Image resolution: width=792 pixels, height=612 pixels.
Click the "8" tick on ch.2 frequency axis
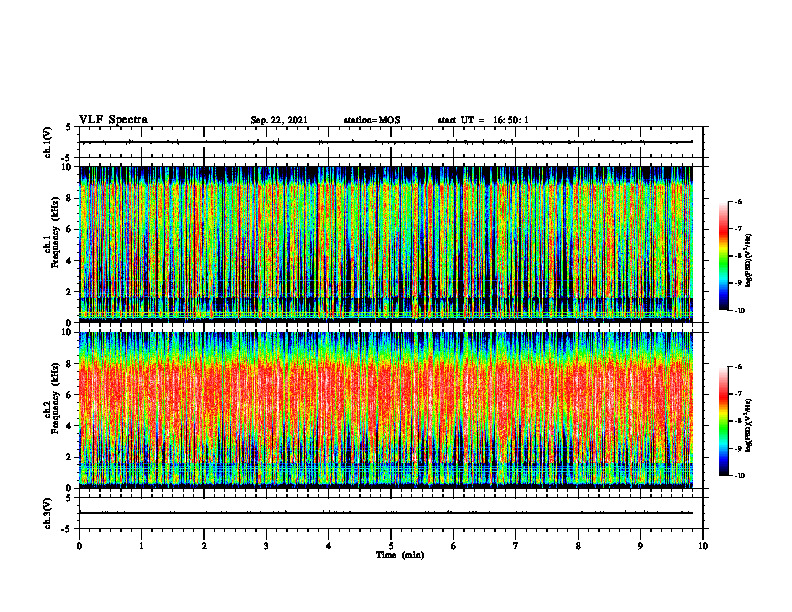pyautogui.click(x=69, y=364)
